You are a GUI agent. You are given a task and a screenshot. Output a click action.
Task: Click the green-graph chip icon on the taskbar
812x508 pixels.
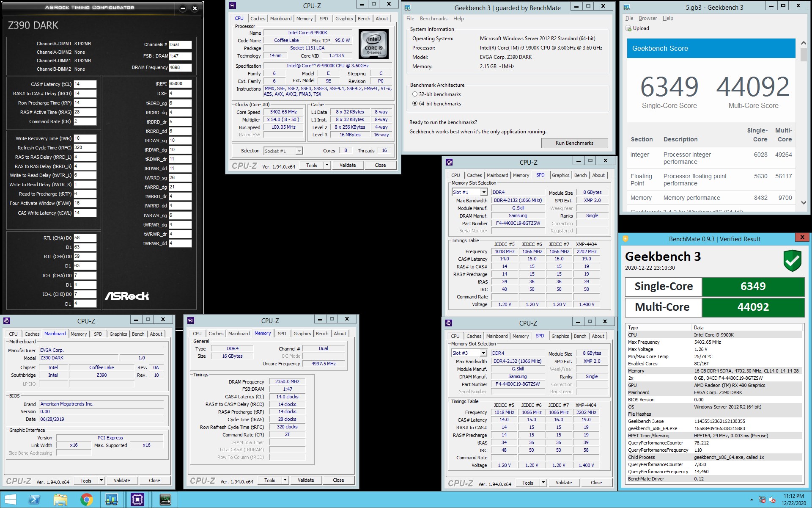[165, 500]
